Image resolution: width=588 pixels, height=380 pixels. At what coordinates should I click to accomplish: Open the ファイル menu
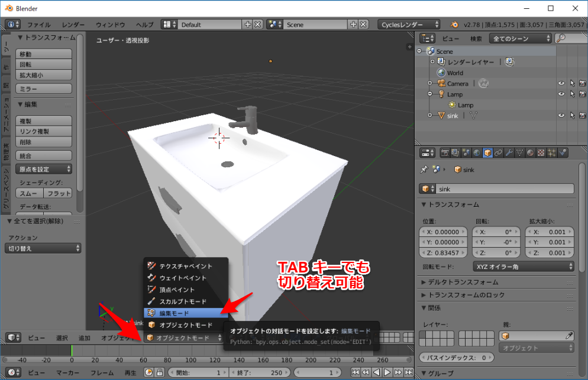(38, 25)
